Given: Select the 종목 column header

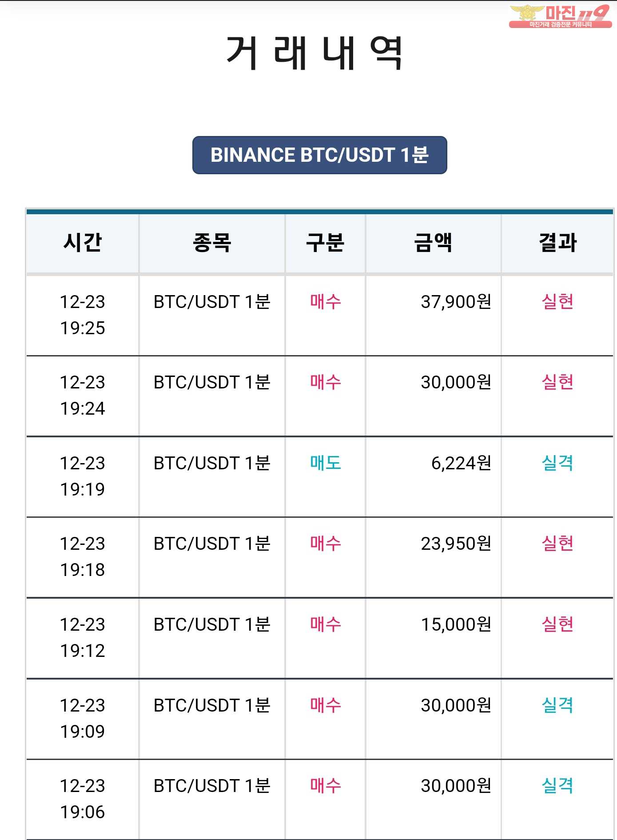Looking at the screenshot, I should coord(212,243).
